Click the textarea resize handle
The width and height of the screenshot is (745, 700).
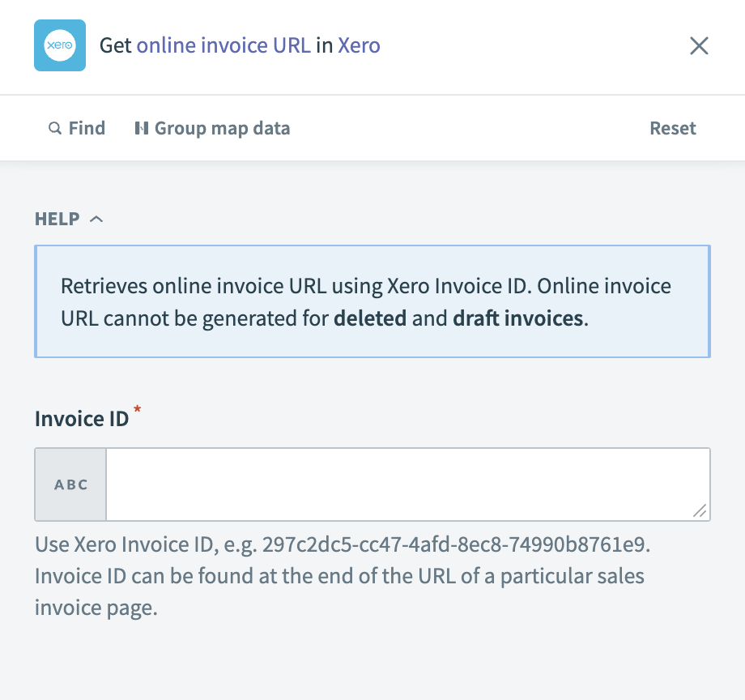pos(701,511)
